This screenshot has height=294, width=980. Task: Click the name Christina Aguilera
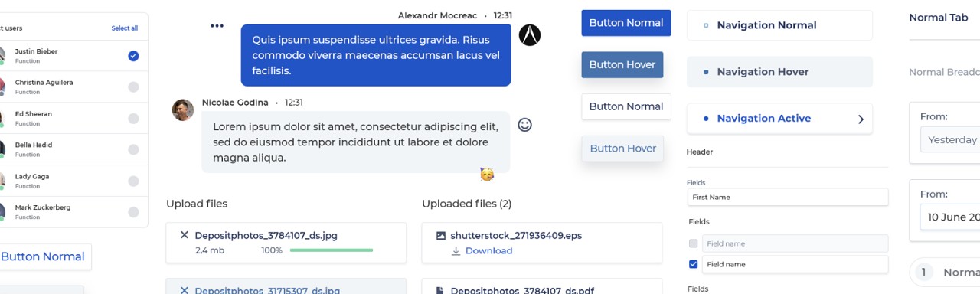point(44,83)
